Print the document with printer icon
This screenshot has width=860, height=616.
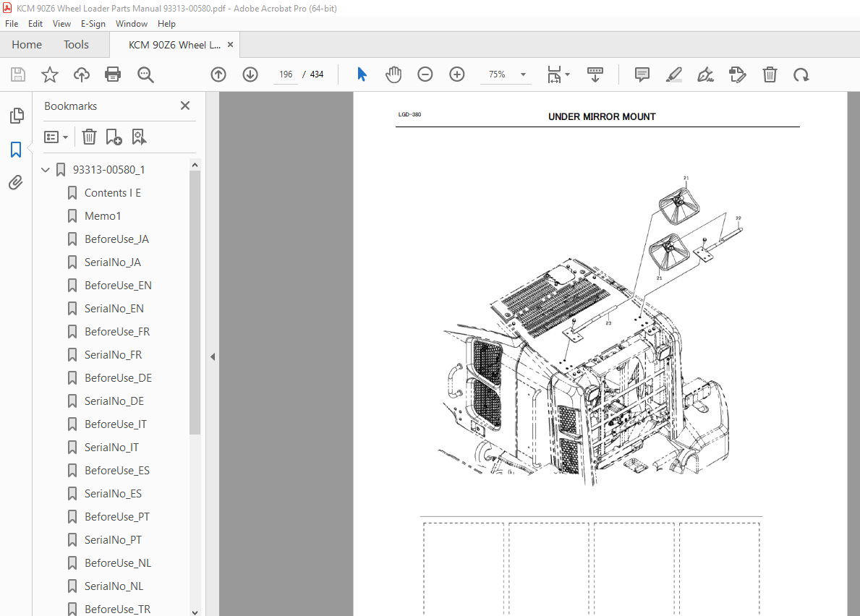pyautogui.click(x=113, y=74)
